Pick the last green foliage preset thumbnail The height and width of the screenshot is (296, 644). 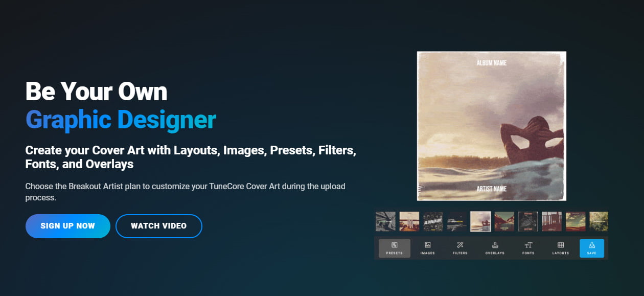click(x=599, y=222)
